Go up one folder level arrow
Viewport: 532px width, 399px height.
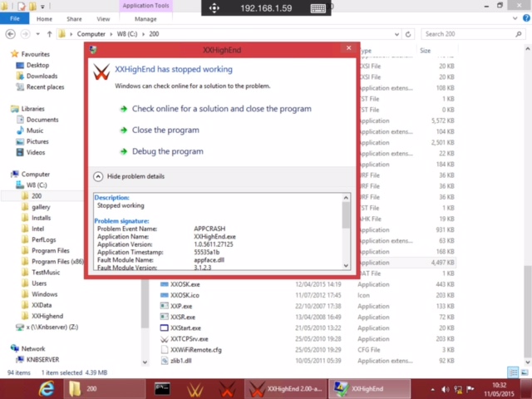coord(50,34)
